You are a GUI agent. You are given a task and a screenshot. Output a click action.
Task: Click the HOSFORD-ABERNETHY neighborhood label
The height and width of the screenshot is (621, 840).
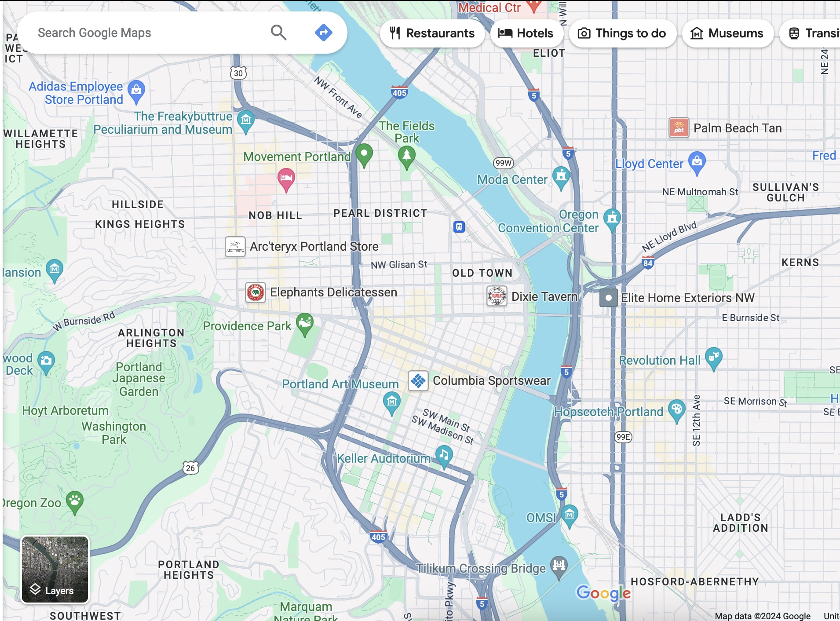pos(695,582)
